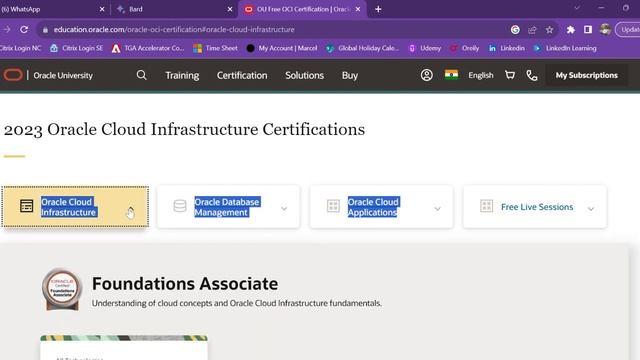Click the Understanding of cloud concepts description

coord(237,303)
